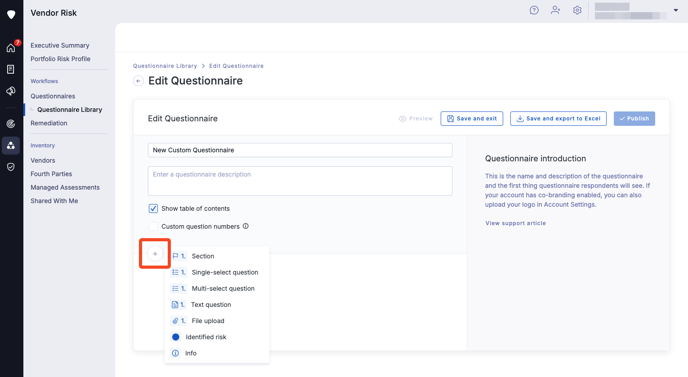688x377 pixels.
Task: Uncheck Show table of contents
Action: pyautogui.click(x=153, y=208)
